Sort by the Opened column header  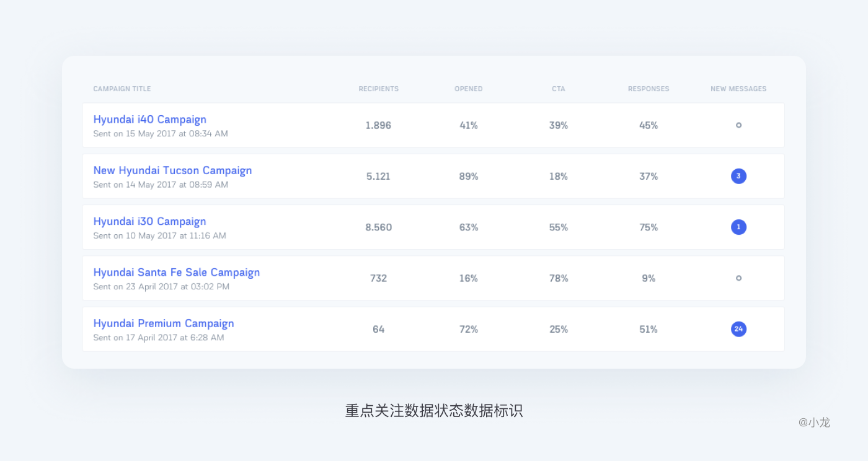[468, 89]
